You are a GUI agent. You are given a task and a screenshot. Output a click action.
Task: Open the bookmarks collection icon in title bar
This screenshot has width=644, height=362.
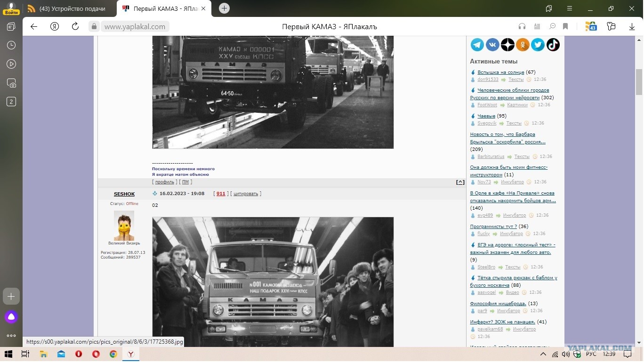[x=549, y=8]
